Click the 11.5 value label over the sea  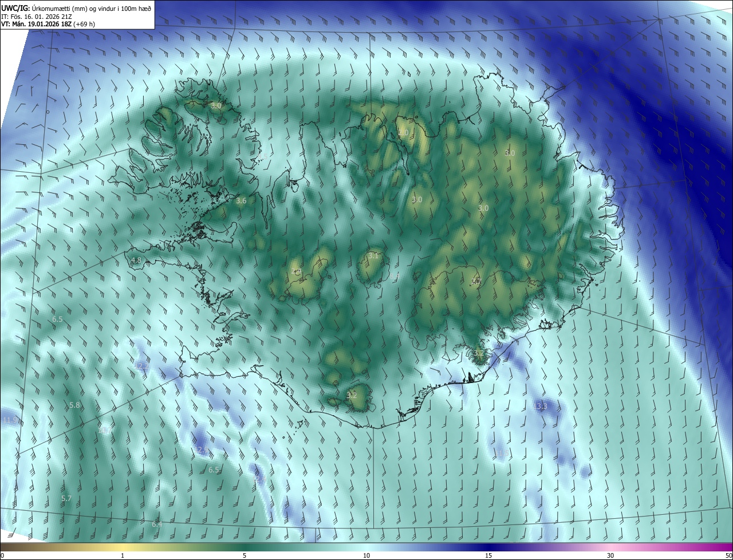pyautogui.click(x=501, y=453)
